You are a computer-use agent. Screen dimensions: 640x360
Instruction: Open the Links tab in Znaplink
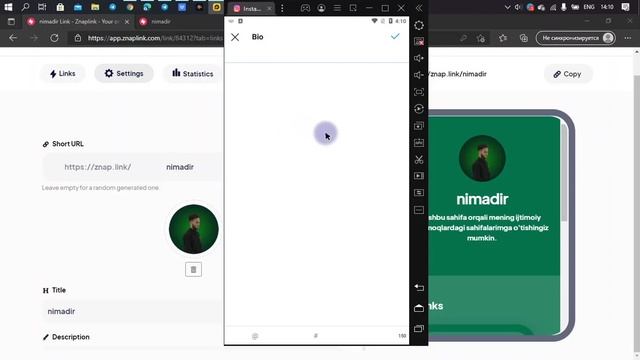[62, 73]
